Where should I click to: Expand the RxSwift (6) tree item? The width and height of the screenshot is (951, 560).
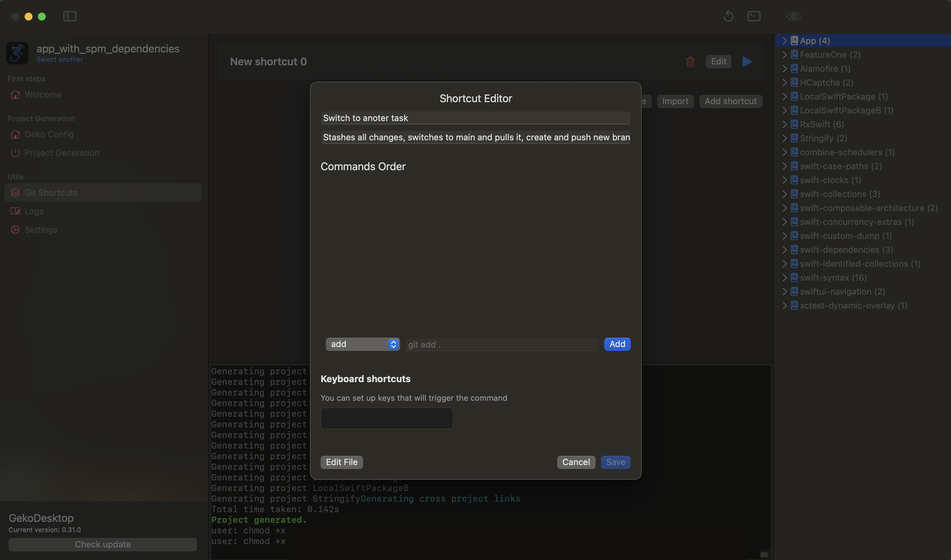click(784, 124)
